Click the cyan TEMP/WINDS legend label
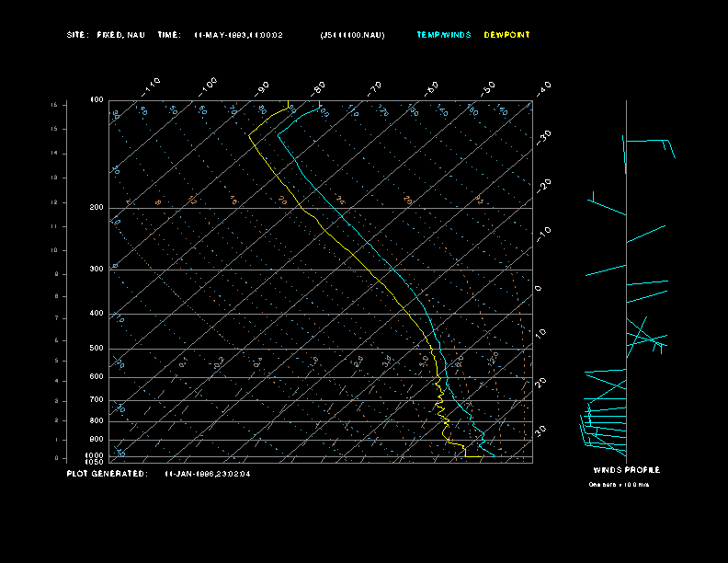Viewport: 728px width, 563px height. pos(443,35)
